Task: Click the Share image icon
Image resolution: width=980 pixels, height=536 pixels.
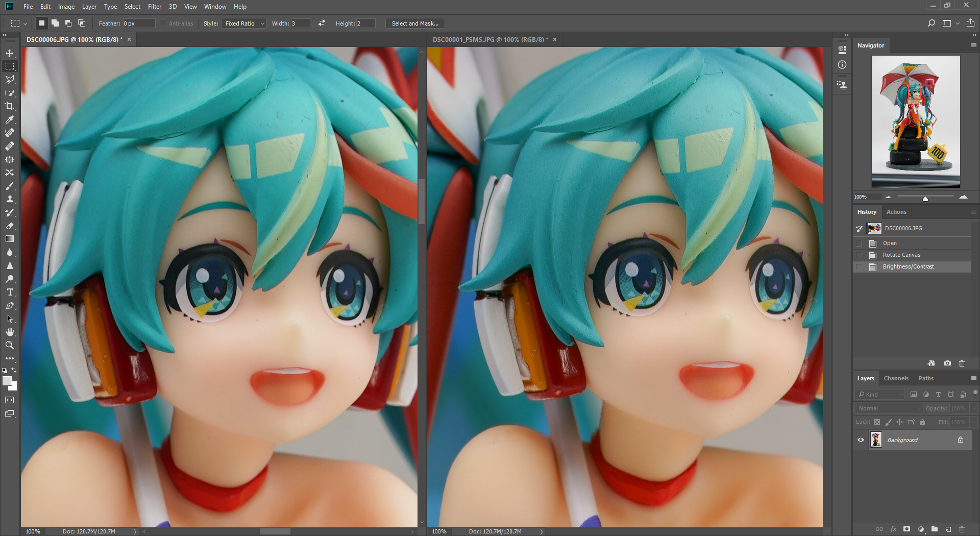Action: (970, 23)
